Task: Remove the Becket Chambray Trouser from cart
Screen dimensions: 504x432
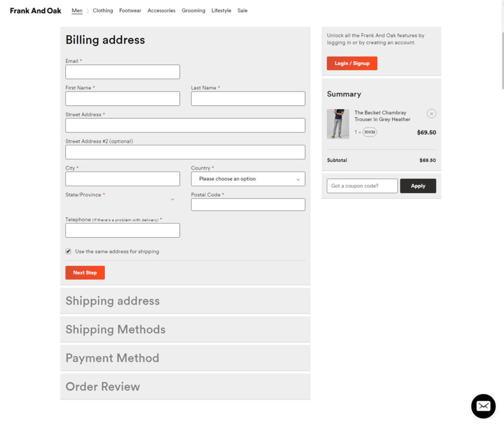Action: (x=431, y=114)
